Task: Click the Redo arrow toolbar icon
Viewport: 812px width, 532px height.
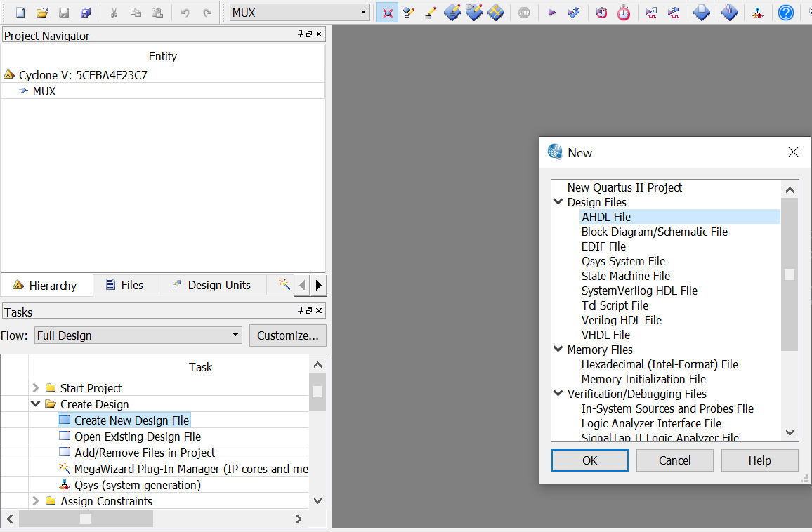Action: point(207,13)
